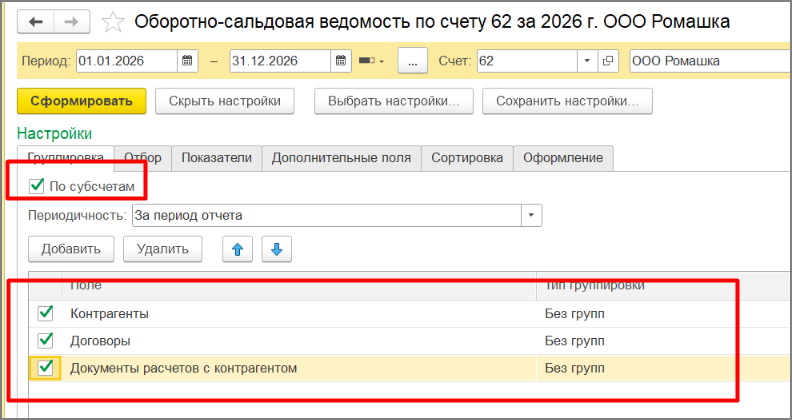The width and height of the screenshot is (792, 420).
Task: Click the organization field ООО Ромашка
Action: pos(705,61)
